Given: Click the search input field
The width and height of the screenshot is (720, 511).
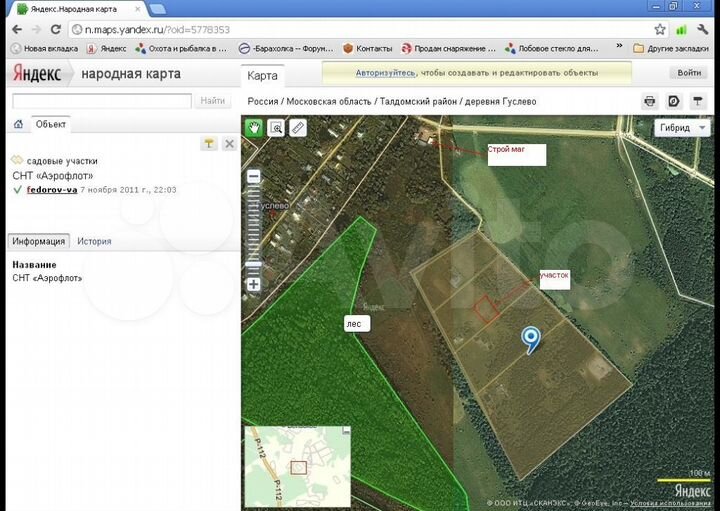Looking at the screenshot, I should pyautogui.click(x=102, y=101).
